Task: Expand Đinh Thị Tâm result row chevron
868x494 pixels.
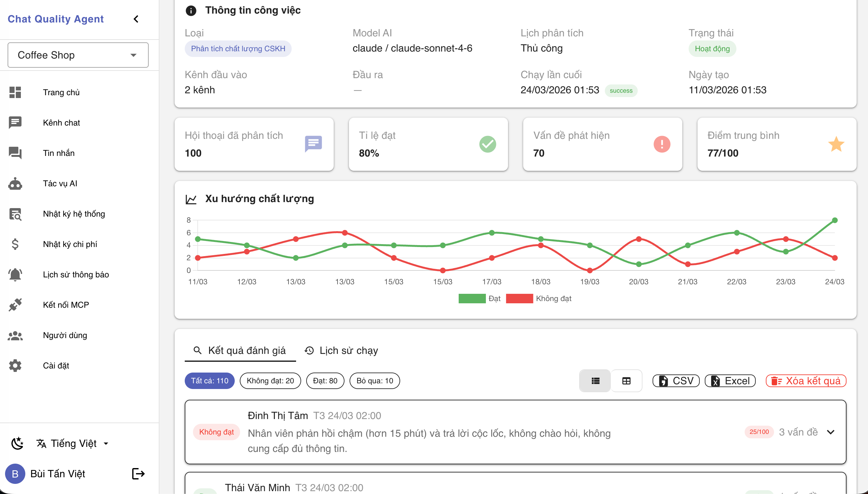Action: click(x=830, y=432)
